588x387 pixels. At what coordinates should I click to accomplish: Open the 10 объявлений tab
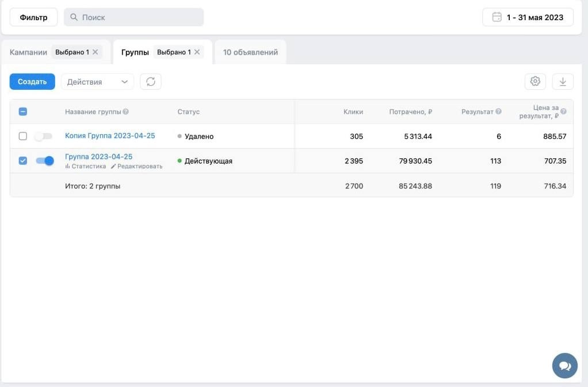[250, 52]
